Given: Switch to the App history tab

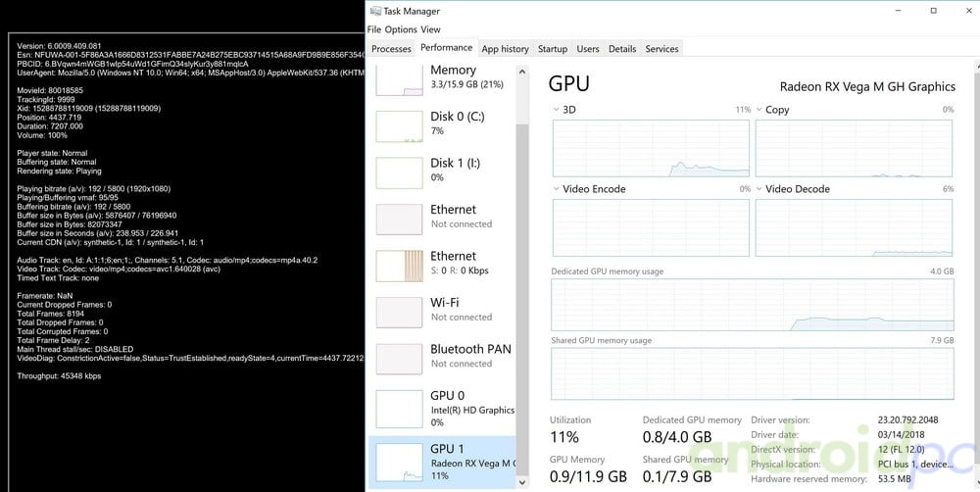Looking at the screenshot, I should point(505,49).
